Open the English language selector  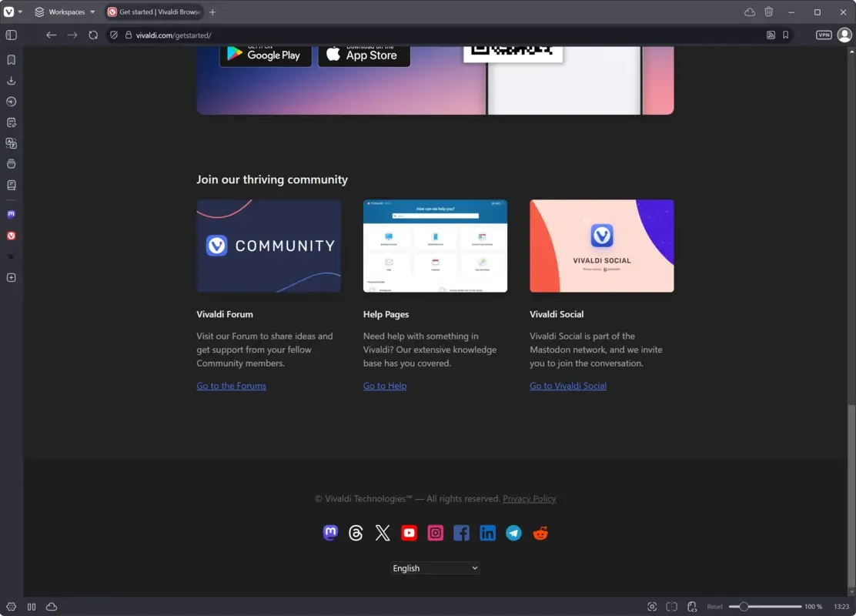(435, 567)
